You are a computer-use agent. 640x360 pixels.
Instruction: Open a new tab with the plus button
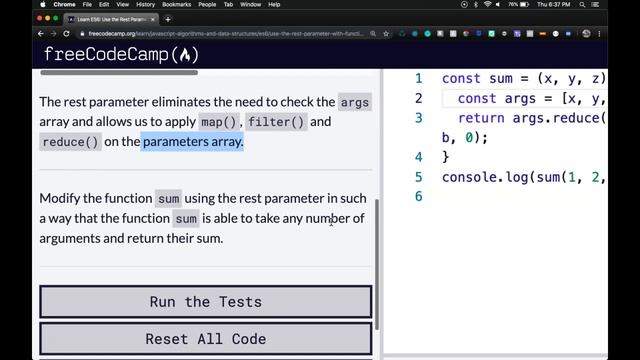(x=168, y=19)
